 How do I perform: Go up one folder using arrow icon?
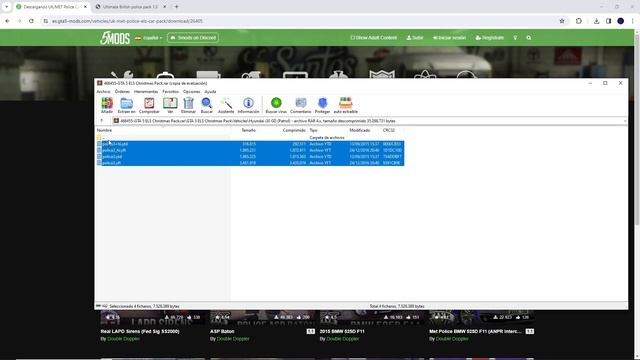click(x=102, y=121)
